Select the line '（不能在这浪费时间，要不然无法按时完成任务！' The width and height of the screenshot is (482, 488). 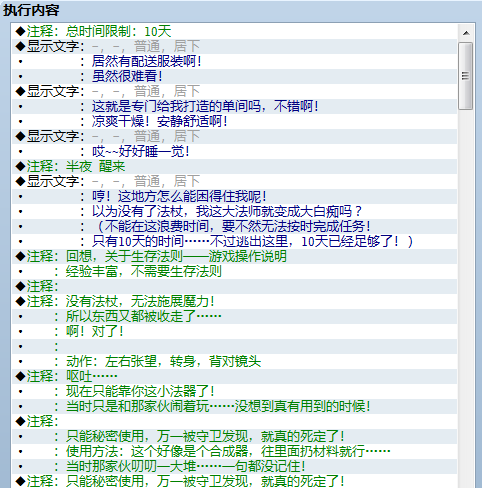pos(234,226)
